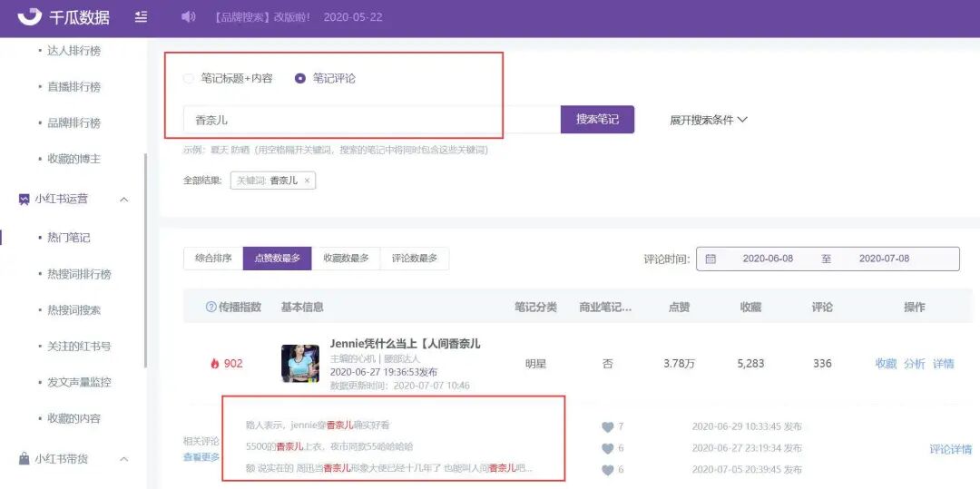The height and width of the screenshot is (489, 980).
Task: Open the start date 2020-06-08 picker
Action: tap(768, 259)
